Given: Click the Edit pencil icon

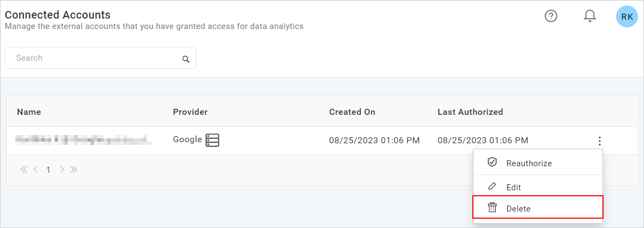Looking at the screenshot, I should click(x=492, y=186).
